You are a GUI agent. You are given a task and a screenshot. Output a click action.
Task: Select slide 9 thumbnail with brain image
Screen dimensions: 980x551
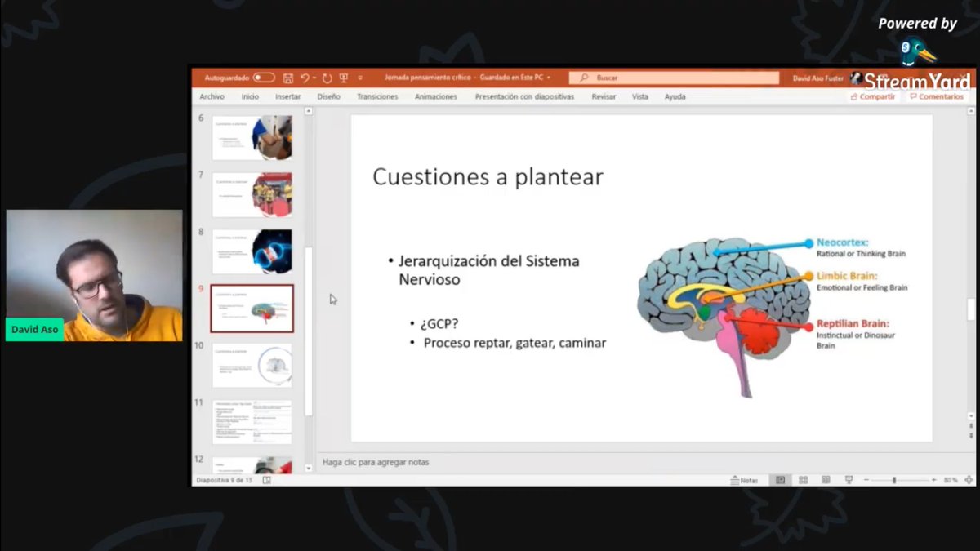click(252, 309)
